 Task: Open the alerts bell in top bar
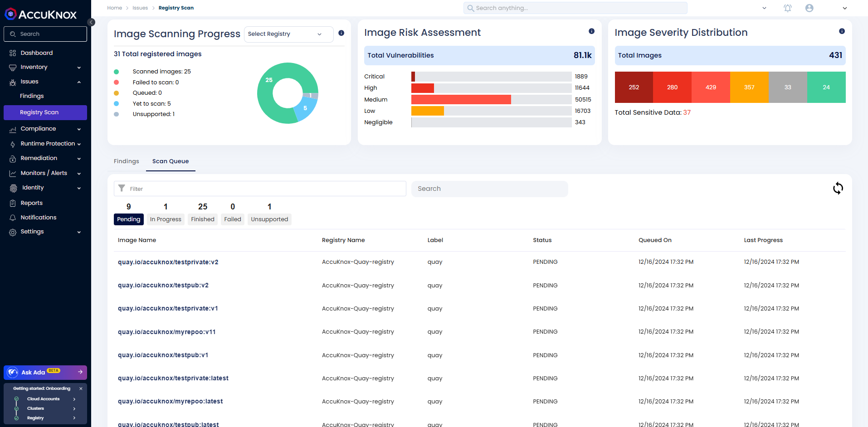788,8
